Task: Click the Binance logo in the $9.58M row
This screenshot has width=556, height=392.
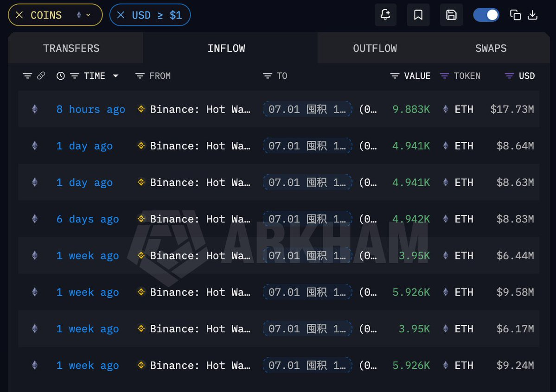Action: pyautogui.click(x=141, y=292)
